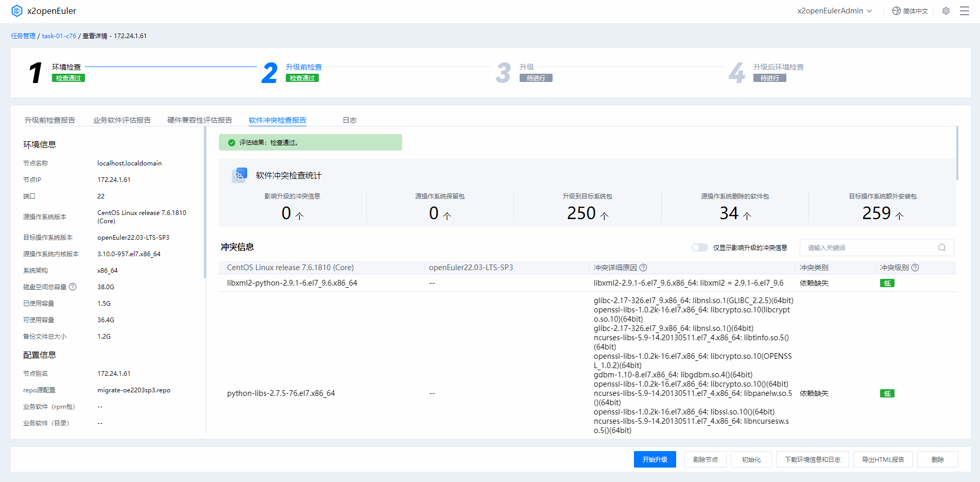Switch to 业务软件评估报告 tab
The width and height of the screenshot is (980, 482).
pos(122,120)
